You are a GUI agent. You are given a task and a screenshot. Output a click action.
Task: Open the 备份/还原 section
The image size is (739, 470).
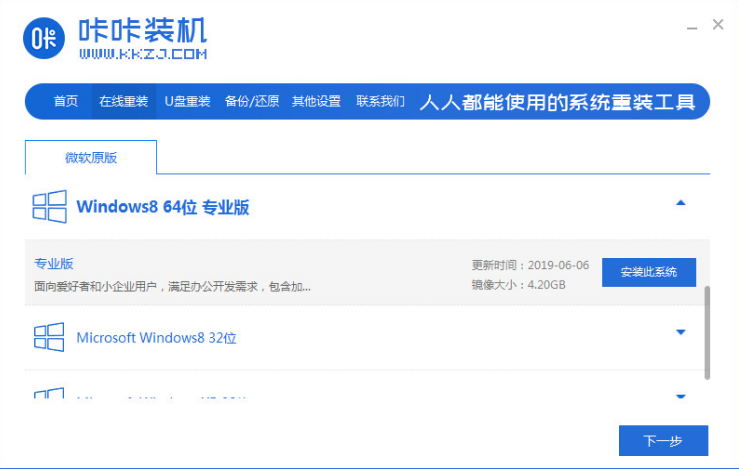[252, 102]
